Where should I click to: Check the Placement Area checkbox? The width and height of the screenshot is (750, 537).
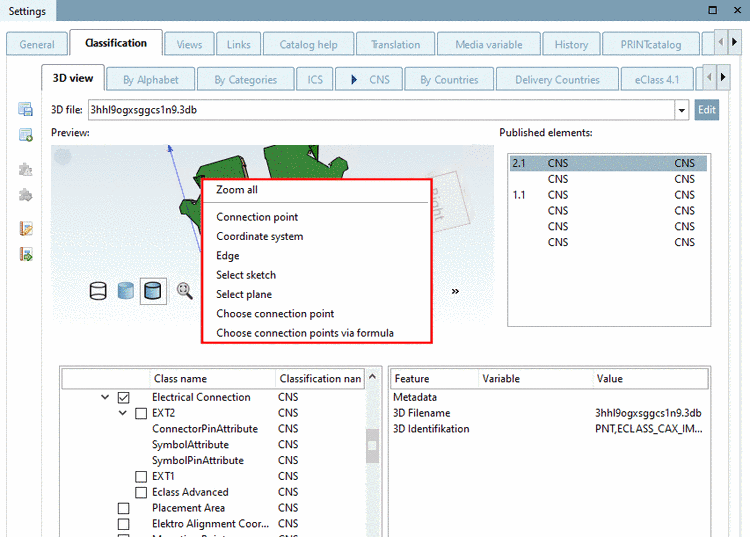123,508
